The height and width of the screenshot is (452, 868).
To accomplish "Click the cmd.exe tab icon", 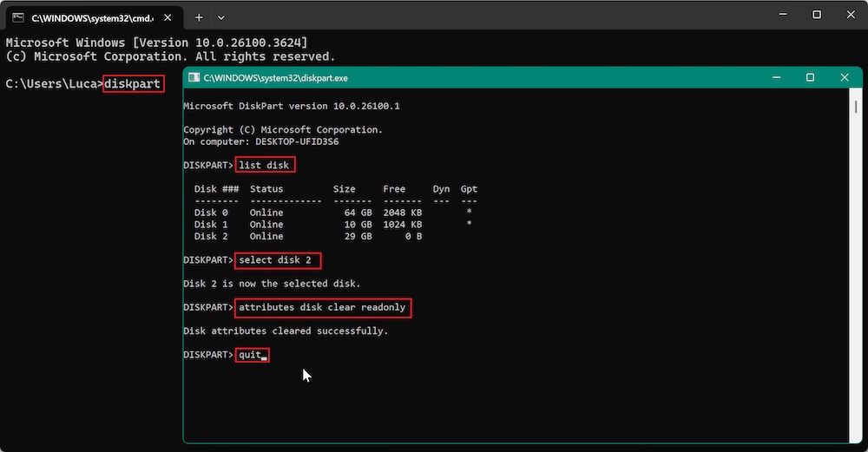I will (17, 16).
